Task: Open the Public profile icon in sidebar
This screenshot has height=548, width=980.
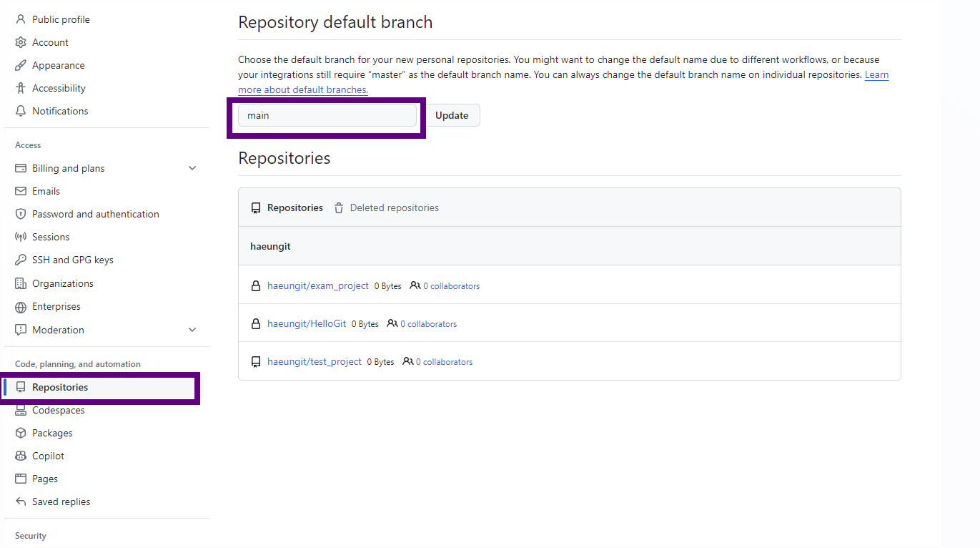Action: point(21,19)
